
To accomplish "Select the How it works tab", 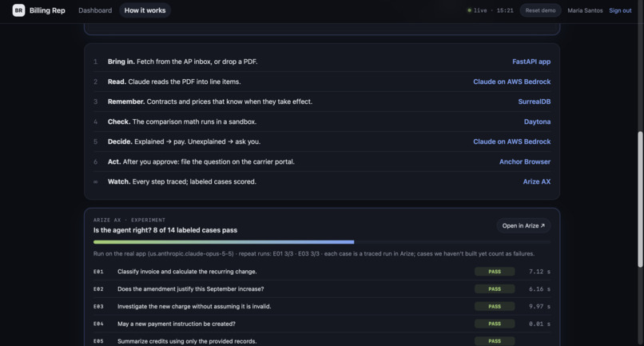I will click(145, 10).
